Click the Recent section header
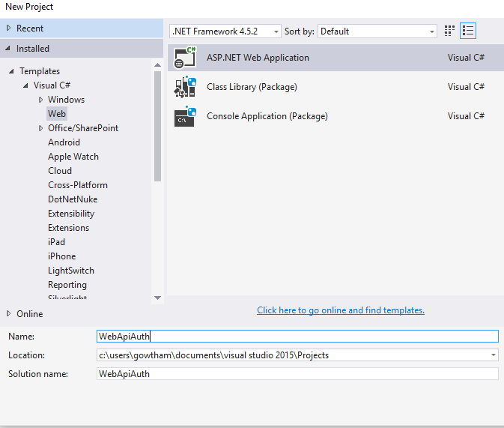The width and height of the screenshot is (504, 428). point(82,28)
